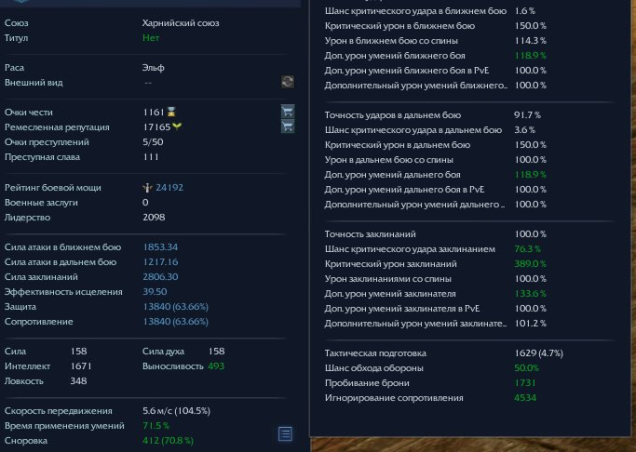Click the Игнорирование сопротивления value 4534
The height and width of the screenshot is (452, 636).
(x=525, y=397)
